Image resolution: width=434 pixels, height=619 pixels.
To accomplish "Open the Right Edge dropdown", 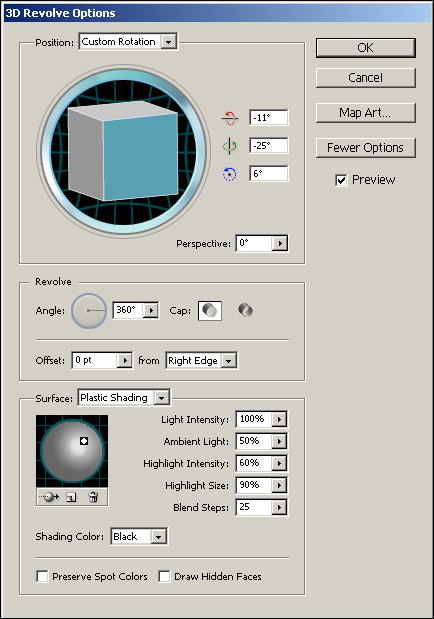I will coord(229,360).
